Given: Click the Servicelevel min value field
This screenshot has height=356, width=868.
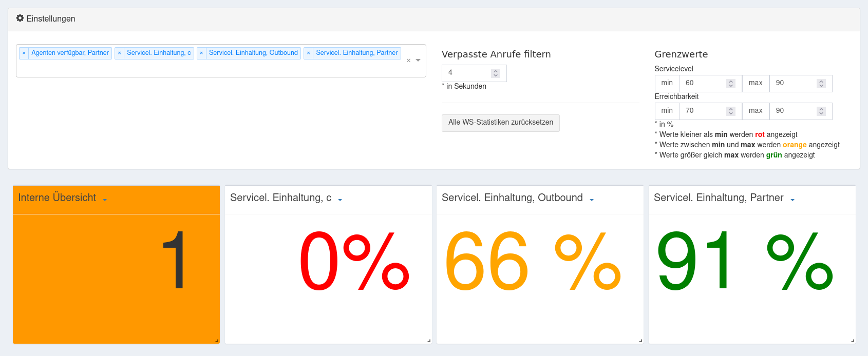Looking at the screenshot, I should pyautogui.click(x=703, y=83).
